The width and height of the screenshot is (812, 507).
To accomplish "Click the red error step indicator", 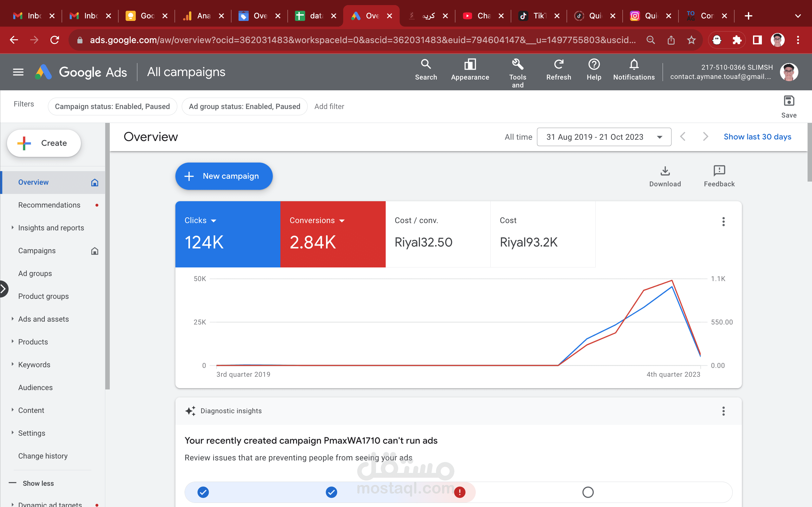I will [459, 492].
